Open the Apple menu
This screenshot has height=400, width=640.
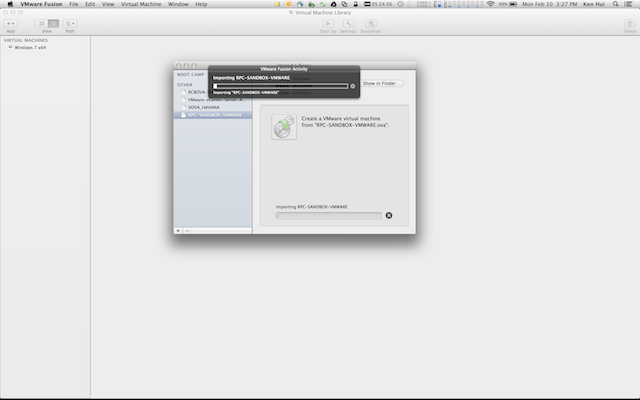(10, 4)
